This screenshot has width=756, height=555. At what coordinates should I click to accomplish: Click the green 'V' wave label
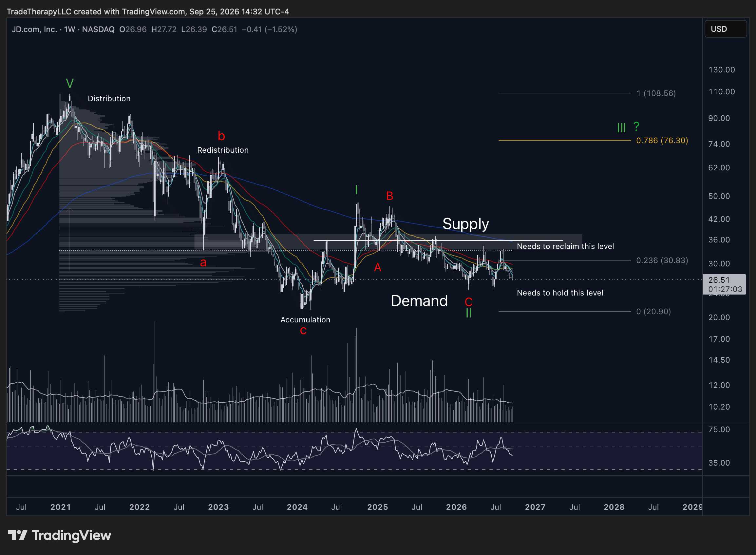click(x=69, y=83)
